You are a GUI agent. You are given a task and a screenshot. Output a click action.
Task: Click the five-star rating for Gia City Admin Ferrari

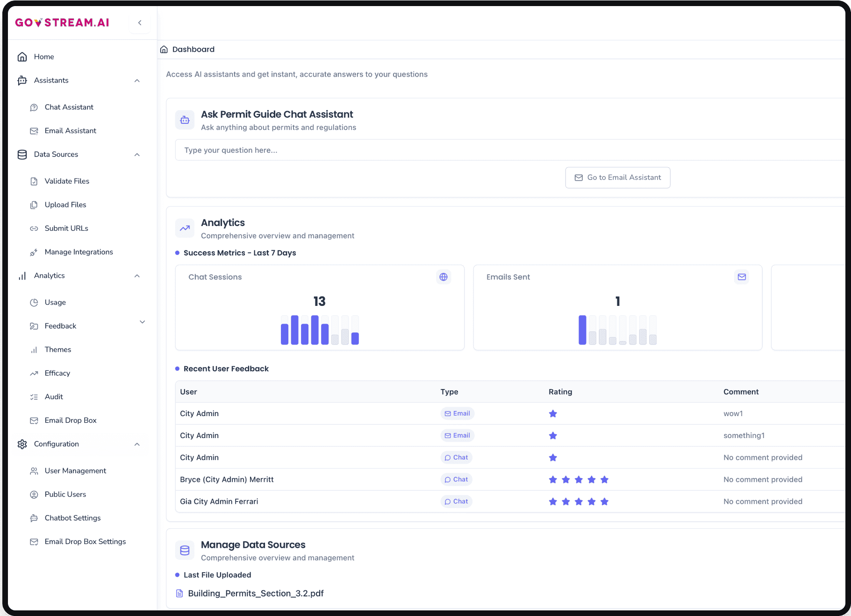579,501
